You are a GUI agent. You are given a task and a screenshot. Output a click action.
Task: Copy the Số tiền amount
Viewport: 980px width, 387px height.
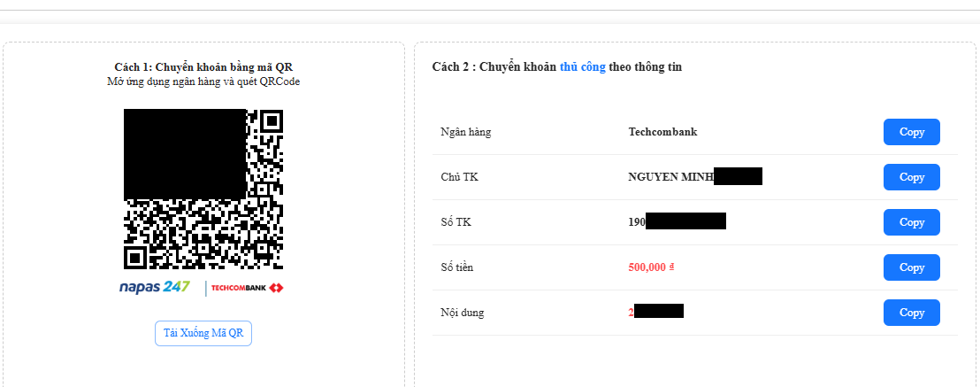(x=911, y=267)
